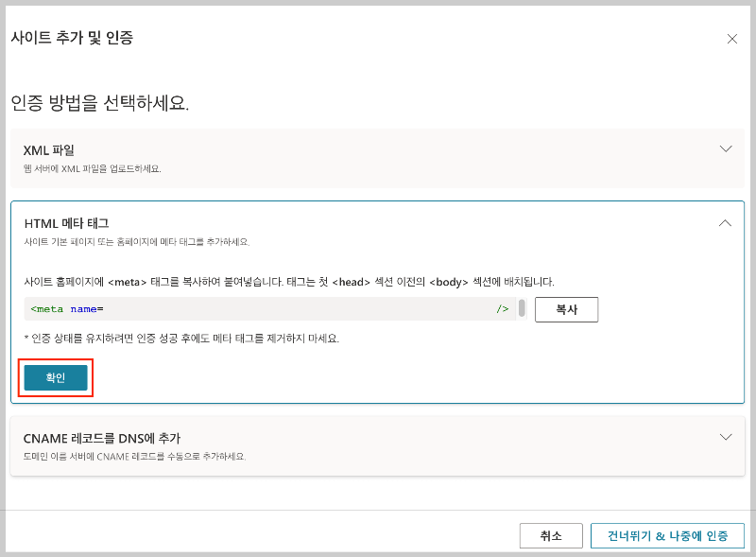Click the small scrollbar handle beside the snippet
Image resolution: width=756 pixels, height=557 pixels.
point(522,308)
